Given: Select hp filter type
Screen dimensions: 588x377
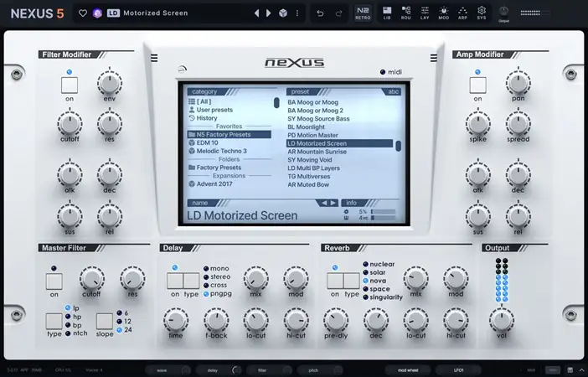Looking at the screenshot, I should pyautogui.click(x=73, y=317).
